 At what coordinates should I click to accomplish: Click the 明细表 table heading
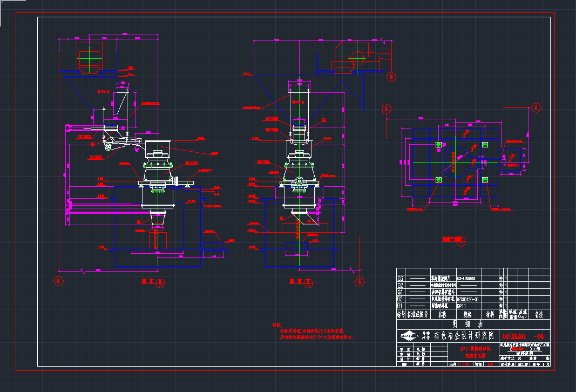pos(468,324)
